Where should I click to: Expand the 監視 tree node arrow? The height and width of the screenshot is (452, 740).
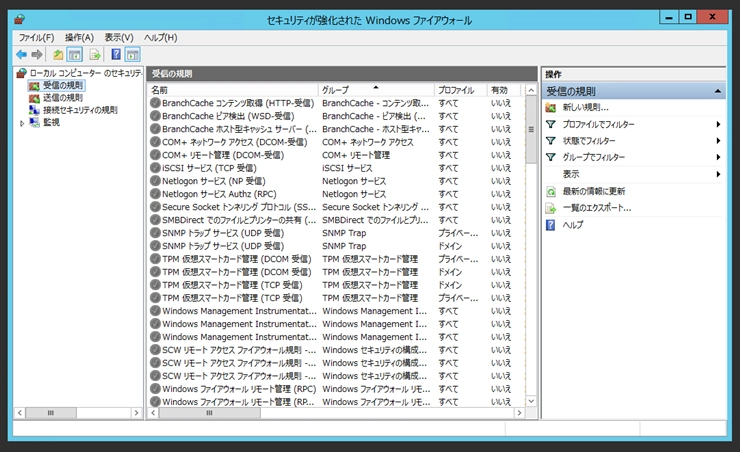[22, 123]
